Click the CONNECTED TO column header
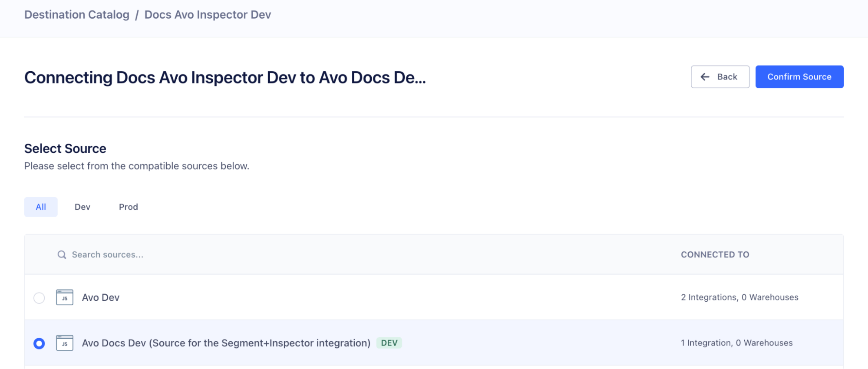 pos(715,255)
